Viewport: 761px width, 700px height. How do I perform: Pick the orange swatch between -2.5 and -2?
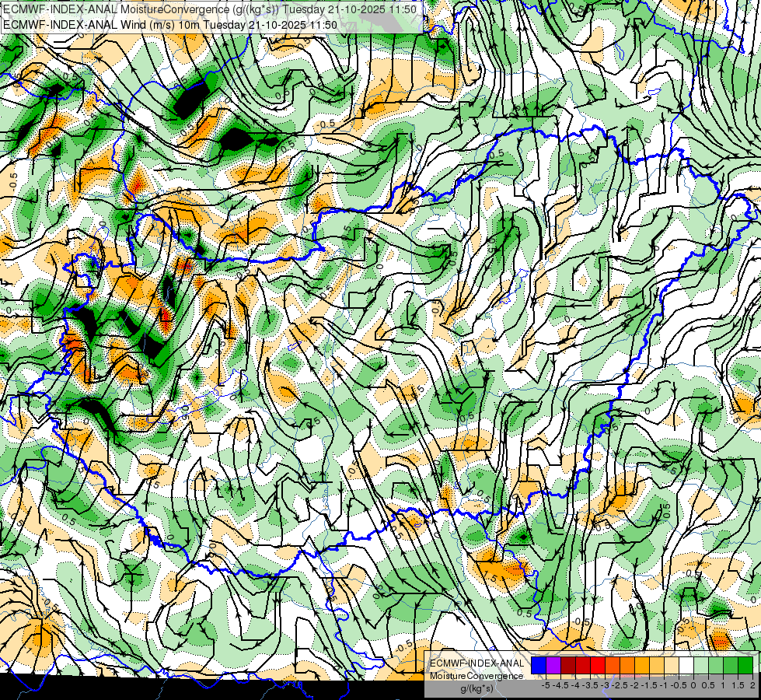click(627, 665)
